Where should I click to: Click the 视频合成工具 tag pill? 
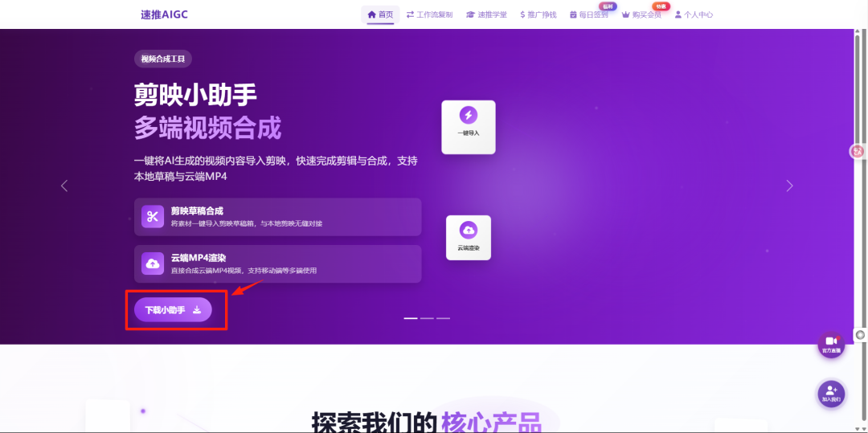162,59
